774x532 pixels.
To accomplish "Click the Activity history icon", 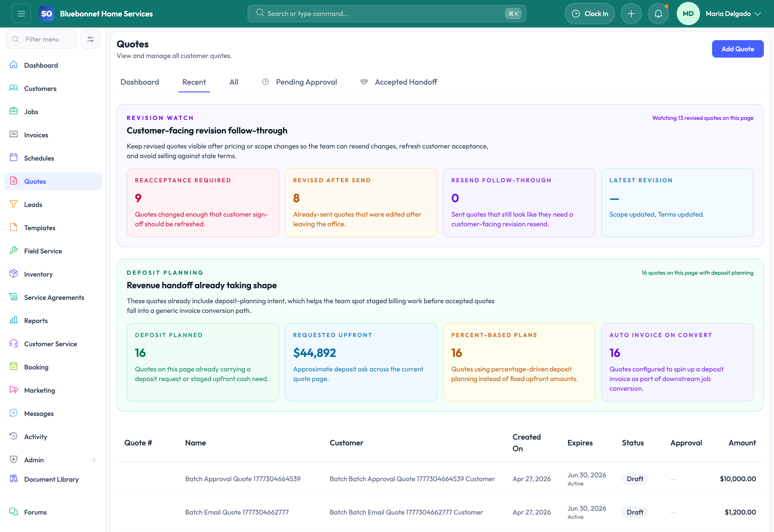I will (14, 436).
